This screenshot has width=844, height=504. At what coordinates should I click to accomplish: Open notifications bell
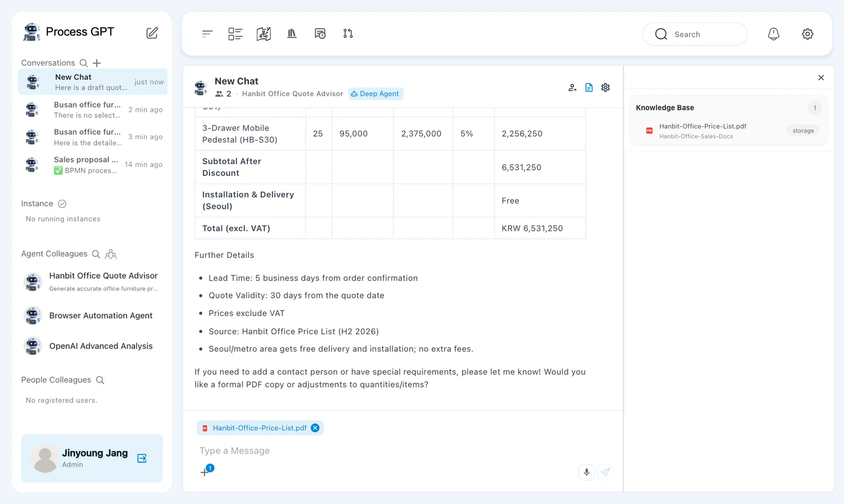point(773,34)
